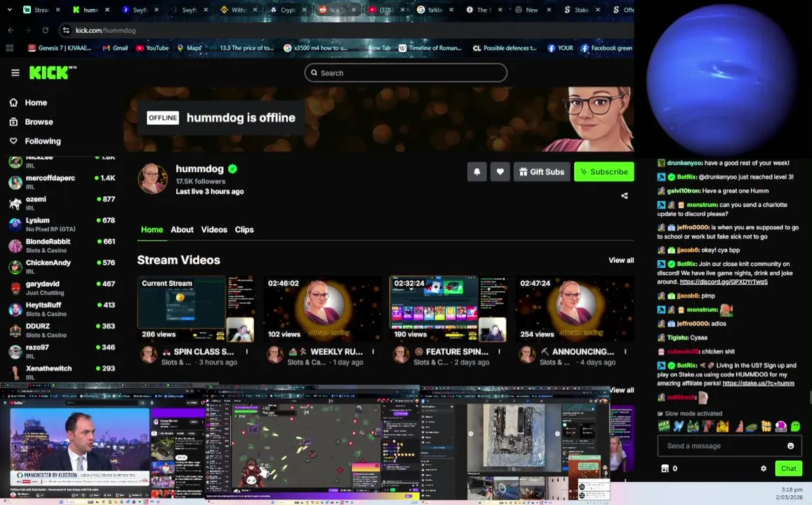Open the emoji picker in chat input

click(791, 445)
